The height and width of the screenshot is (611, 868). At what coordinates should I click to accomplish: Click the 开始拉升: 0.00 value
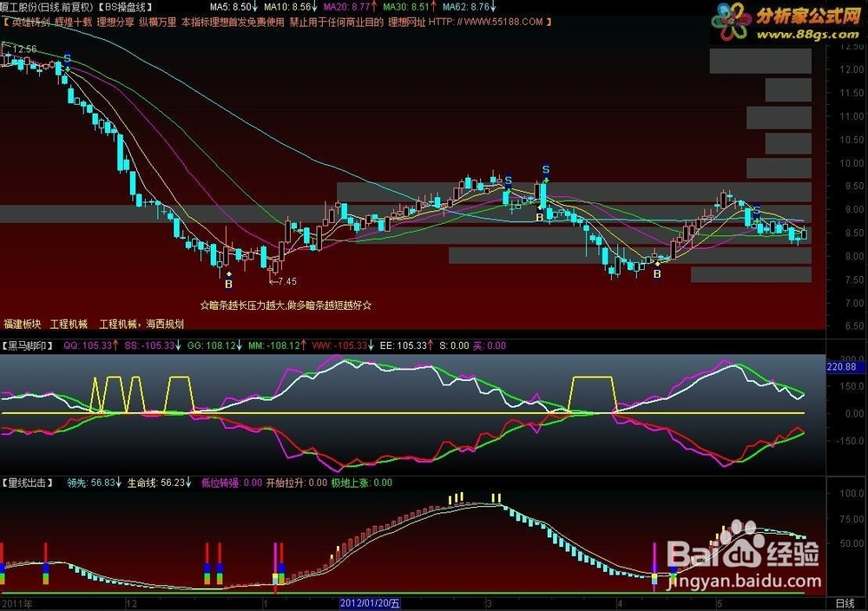(x=297, y=483)
